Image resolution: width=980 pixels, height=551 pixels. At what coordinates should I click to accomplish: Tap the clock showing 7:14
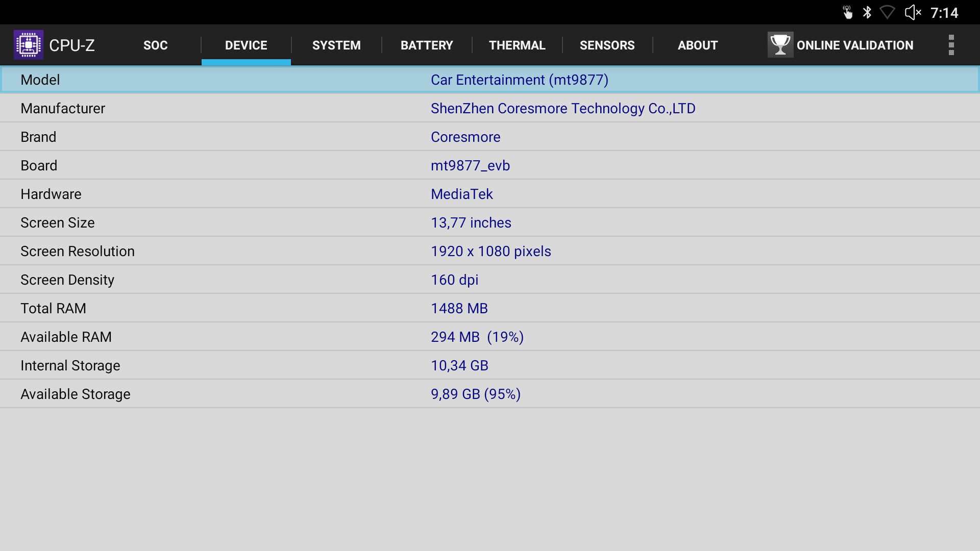click(944, 13)
